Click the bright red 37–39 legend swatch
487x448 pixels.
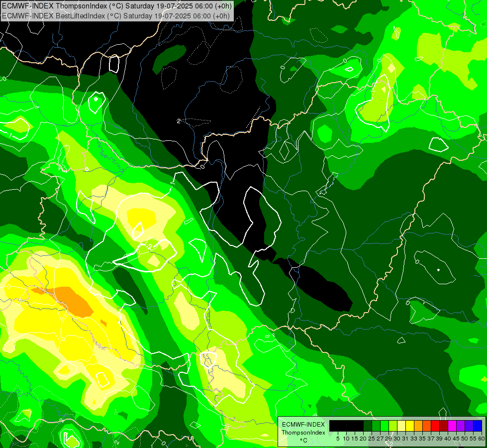pyautogui.click(x=435, y=426)
